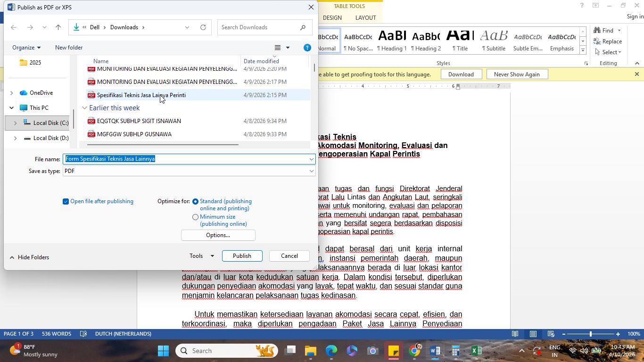644x362 pixels.
Task: Select Minimum size optimization
Action: point(195,217)
